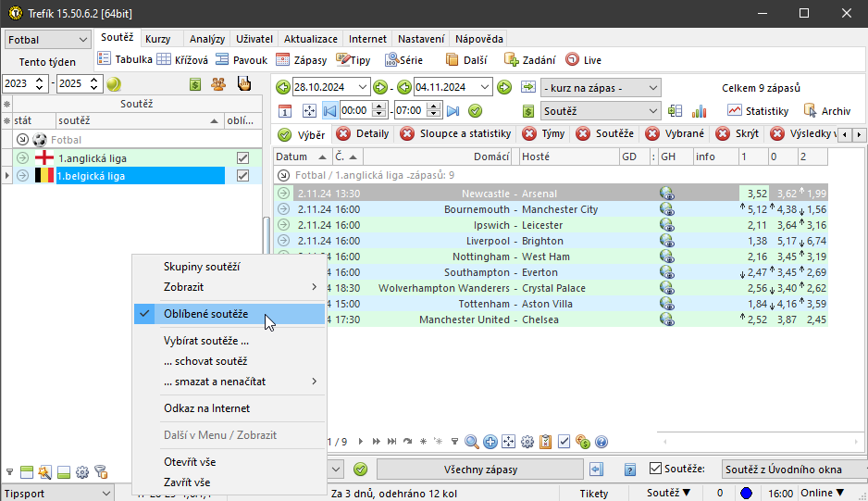Click the bar chart icon
This screenshot has height=501, width=868.
coord(700,111)
